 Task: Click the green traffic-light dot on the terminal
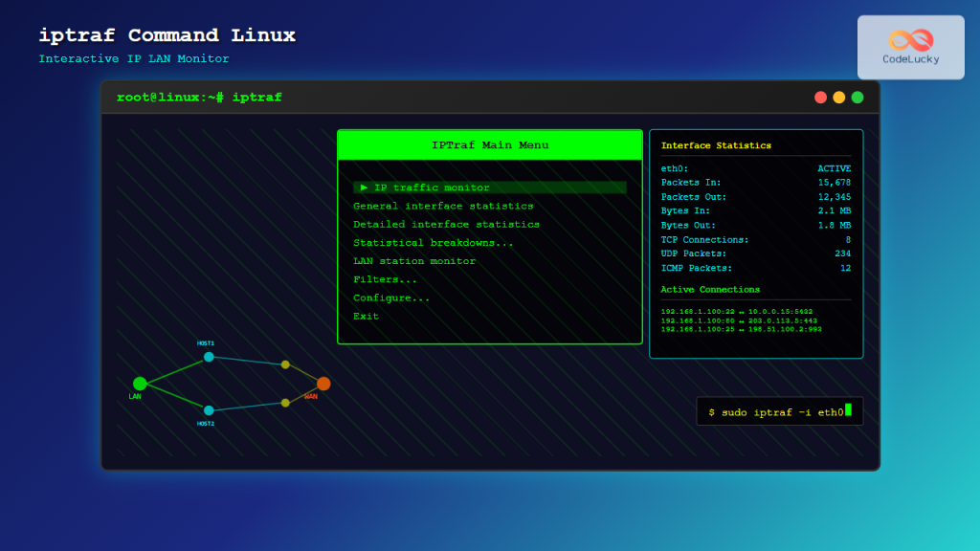[857, 97]
